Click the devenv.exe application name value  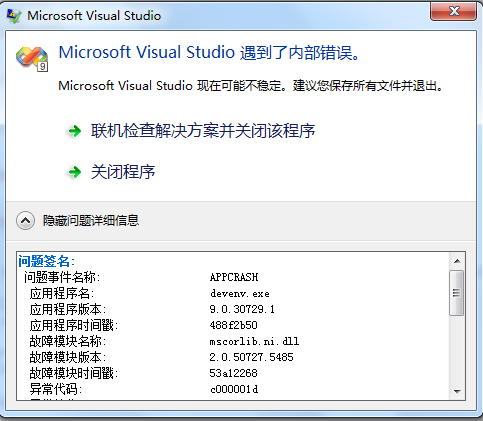coord(240,293)
